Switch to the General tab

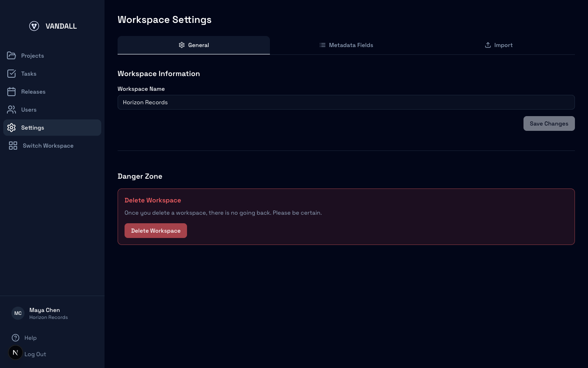(194, 45)
